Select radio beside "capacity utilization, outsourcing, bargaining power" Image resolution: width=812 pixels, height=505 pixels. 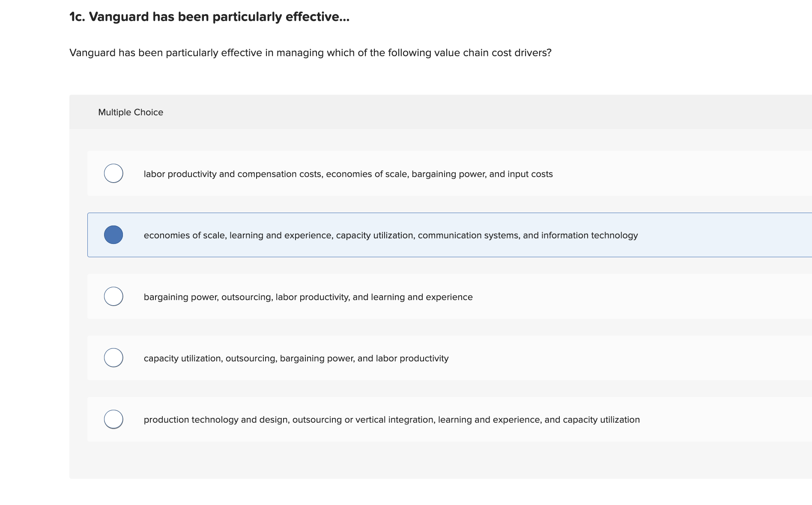(113, 358)
